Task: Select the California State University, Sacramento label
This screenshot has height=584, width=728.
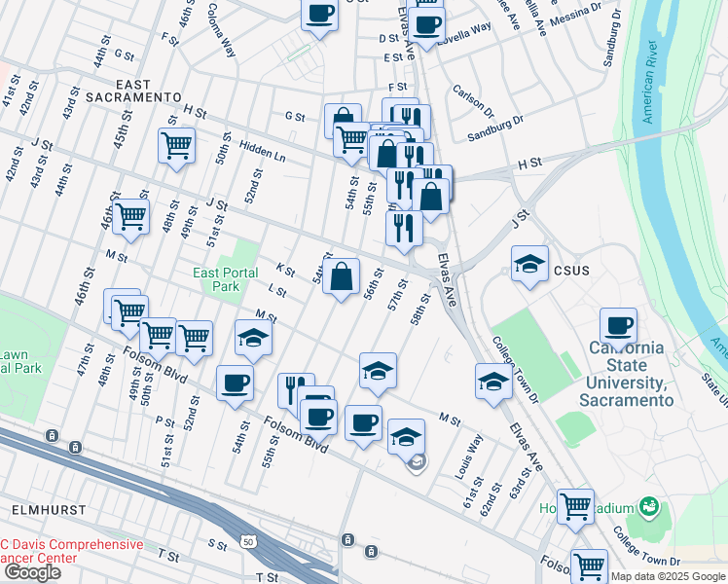Action: tap(627, 374)
